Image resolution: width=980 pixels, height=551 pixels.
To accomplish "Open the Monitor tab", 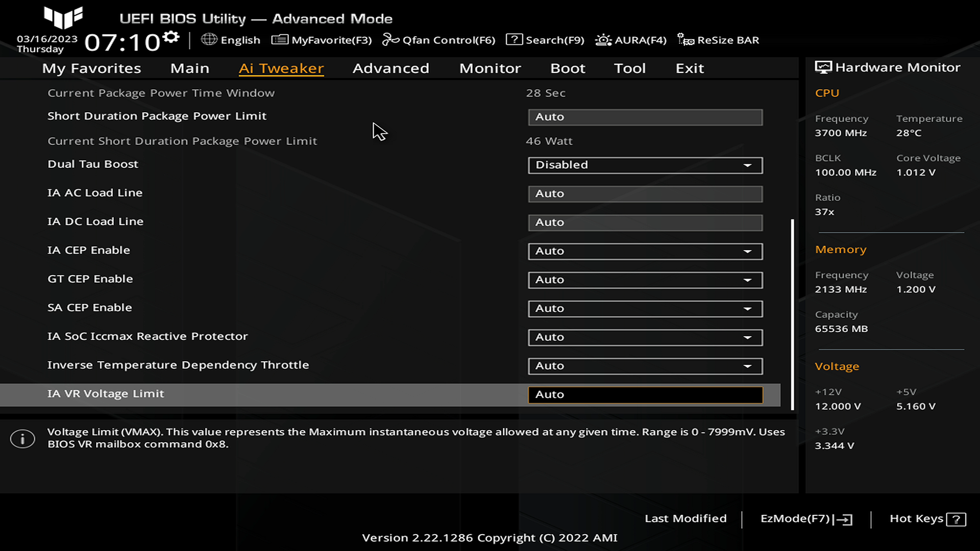I will [489, 68].
